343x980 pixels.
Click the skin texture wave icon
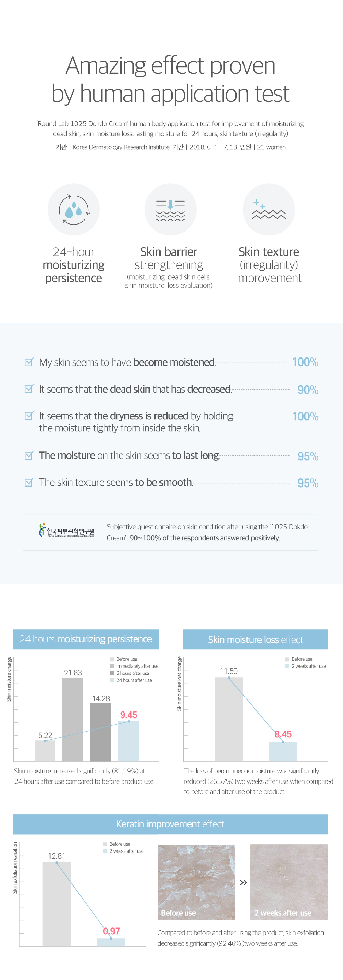click(269, 210)
